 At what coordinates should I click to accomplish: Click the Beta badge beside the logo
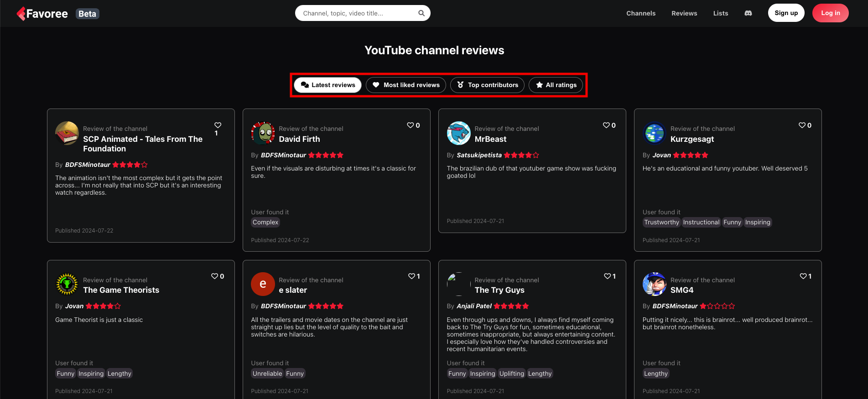click(87, 14)
